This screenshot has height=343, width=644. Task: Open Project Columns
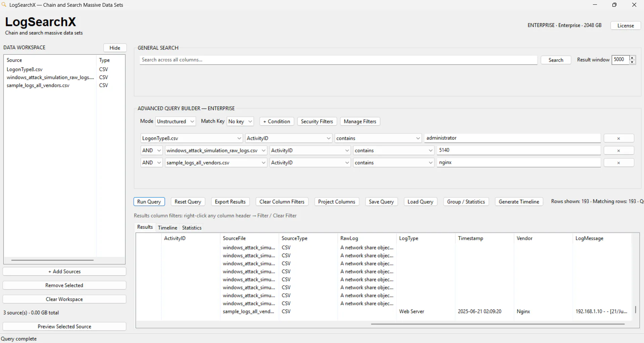pyautogui.click(x=337, y=202)
